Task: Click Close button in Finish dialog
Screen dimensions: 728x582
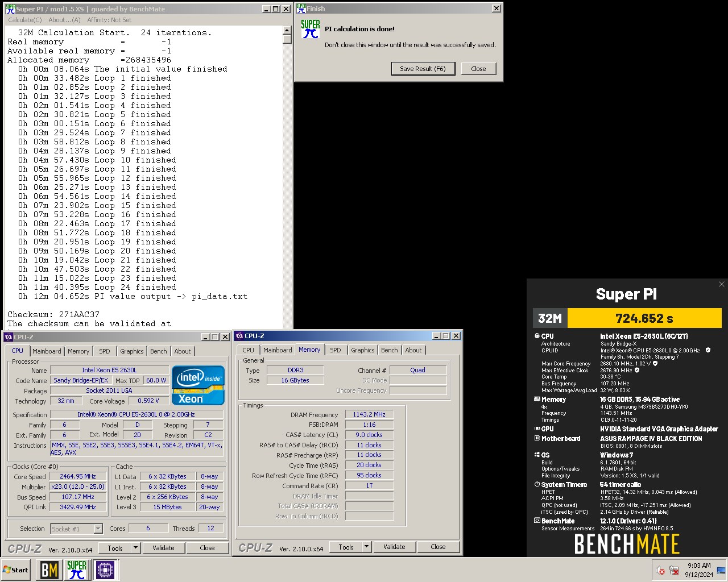Action: 478,69
